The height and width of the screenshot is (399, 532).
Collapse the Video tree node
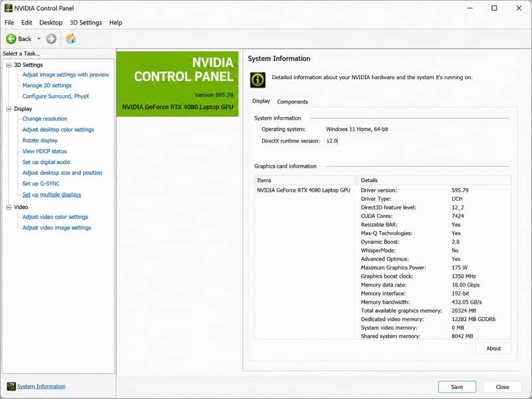(9, 207)
